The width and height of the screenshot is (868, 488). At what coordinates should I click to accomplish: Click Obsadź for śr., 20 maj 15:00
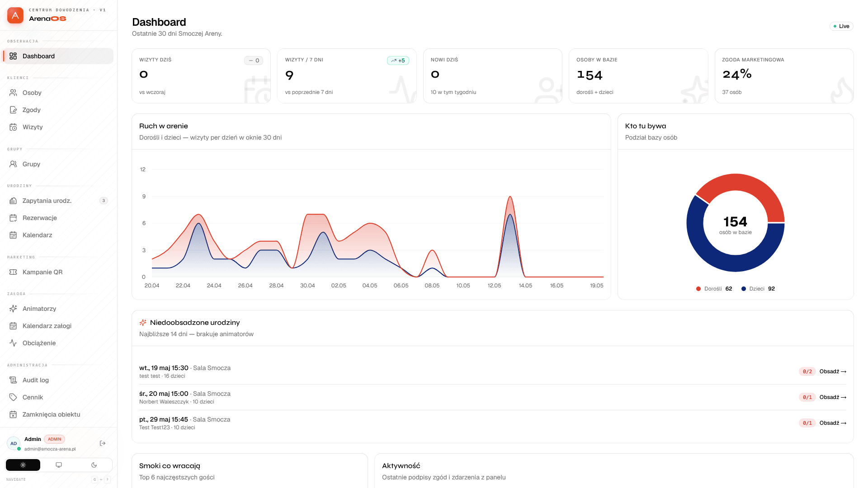(833, 397)
